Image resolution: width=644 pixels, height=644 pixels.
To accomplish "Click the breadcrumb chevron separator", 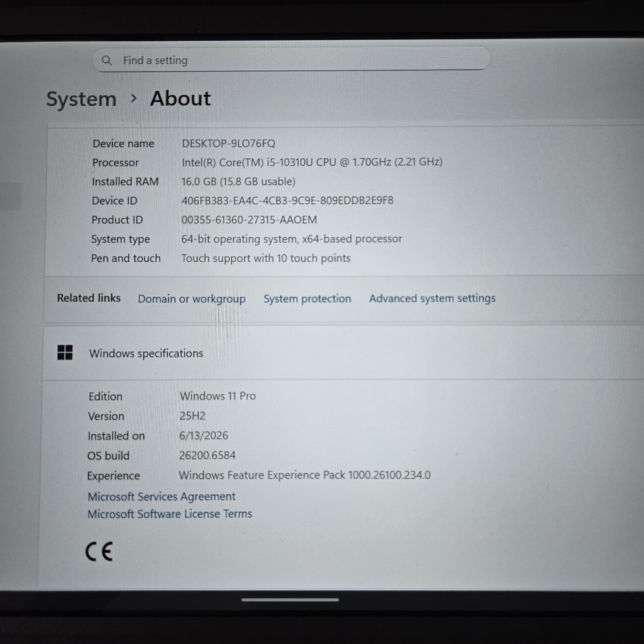I will tap(134, 98).
